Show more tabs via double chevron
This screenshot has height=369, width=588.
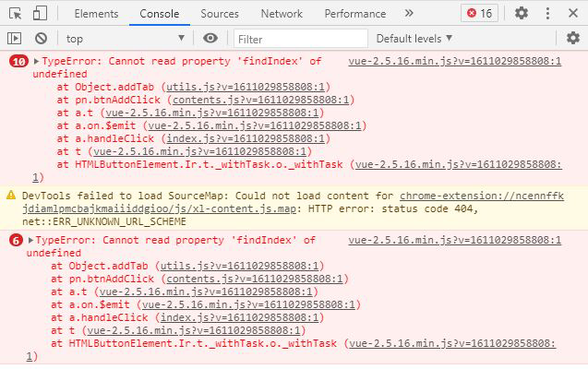point(409,14)
